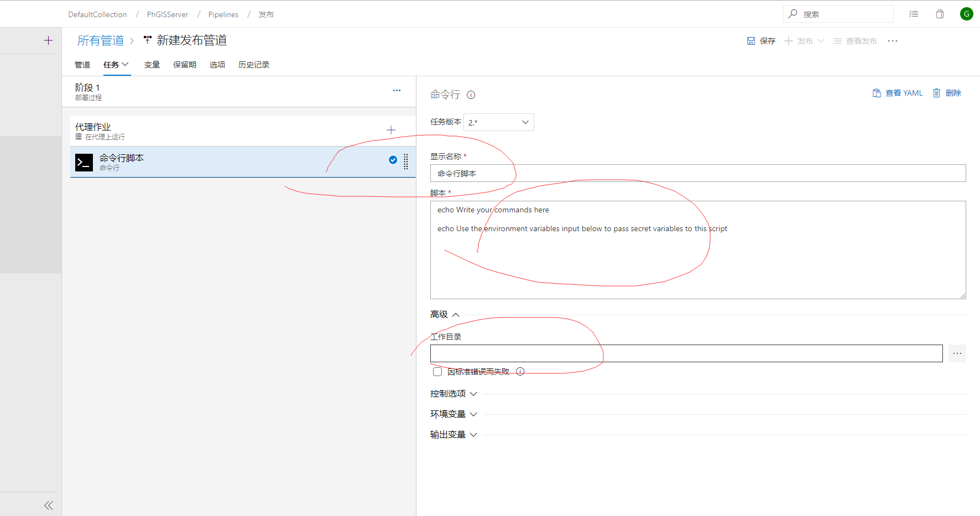The image size is (980, 516).
Task: Switch to the 变量 tab
Action: pyautogui.click(x=152, y=65)
